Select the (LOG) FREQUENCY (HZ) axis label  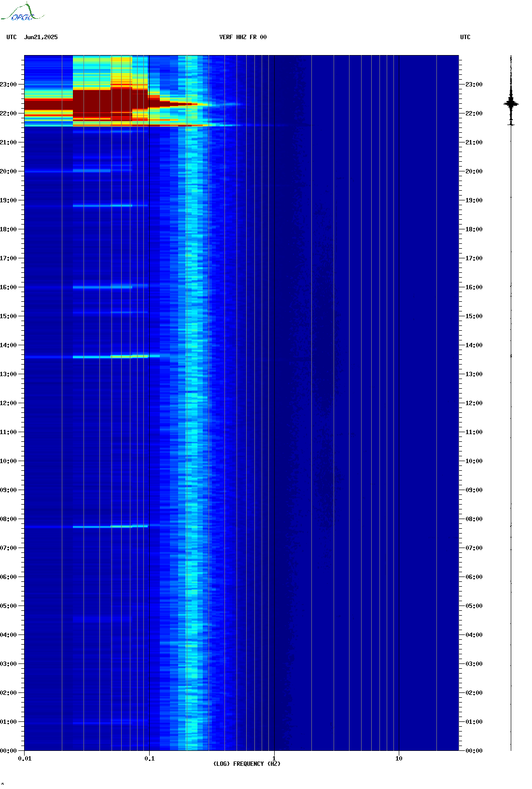[x=247, y=764]
